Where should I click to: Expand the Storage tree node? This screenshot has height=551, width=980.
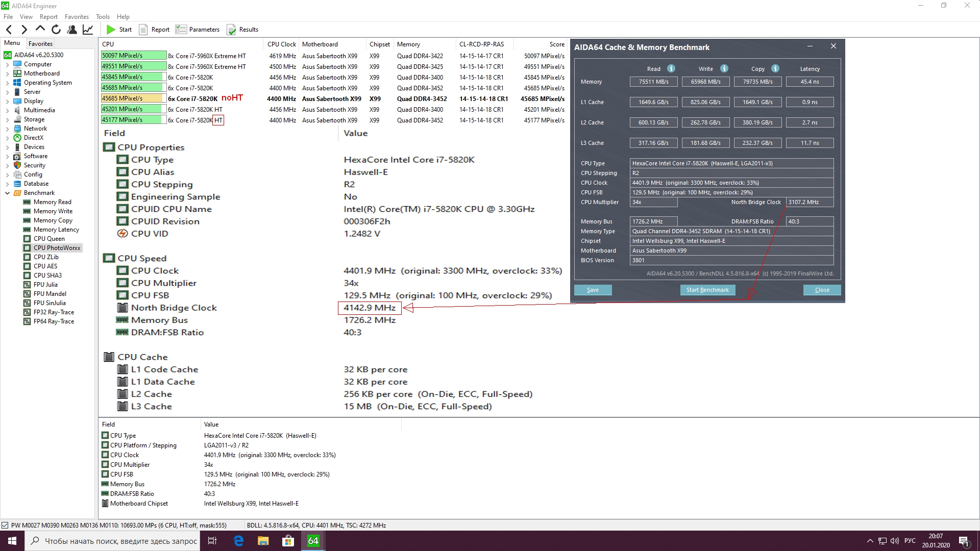[7, 119]
